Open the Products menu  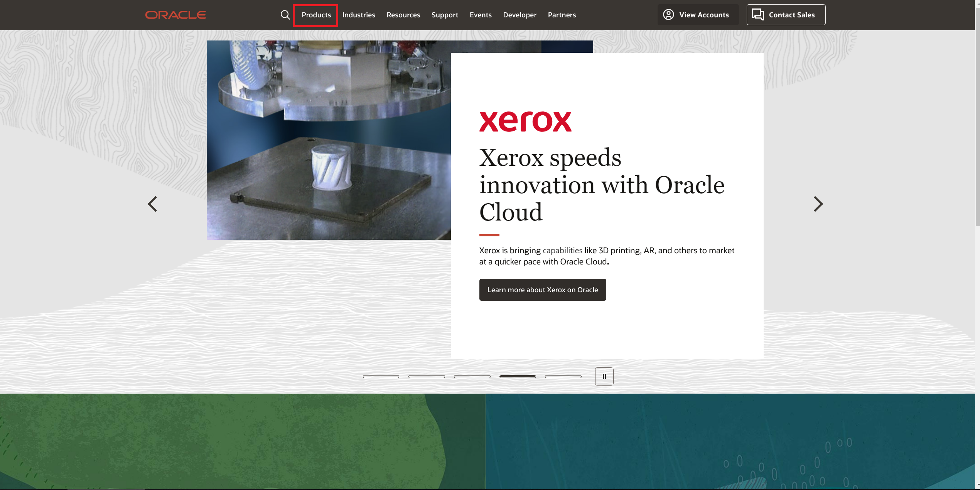316,15
